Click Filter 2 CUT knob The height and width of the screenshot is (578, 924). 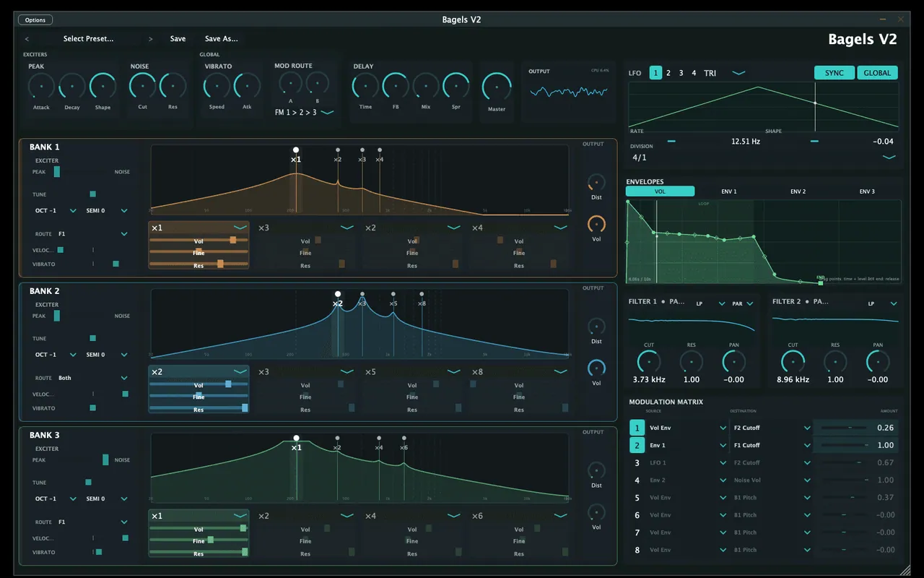pyautogui.click(x=793, y=363)
